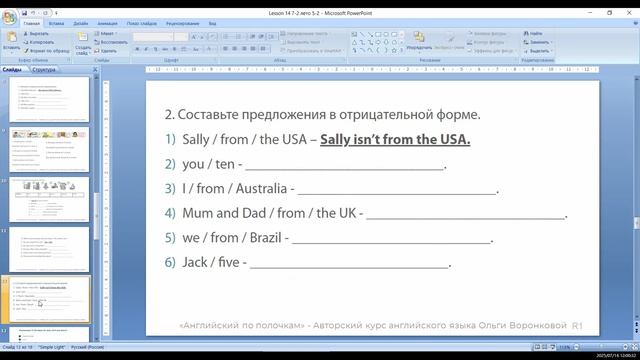Start slide show from status bar icon
This screenshot has height=360, width=640.
point(552,347)
